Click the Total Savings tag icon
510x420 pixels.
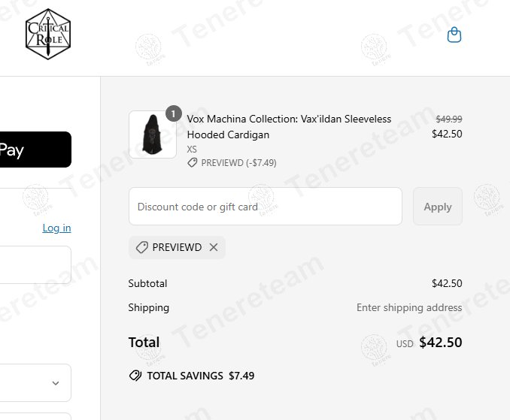135,376
